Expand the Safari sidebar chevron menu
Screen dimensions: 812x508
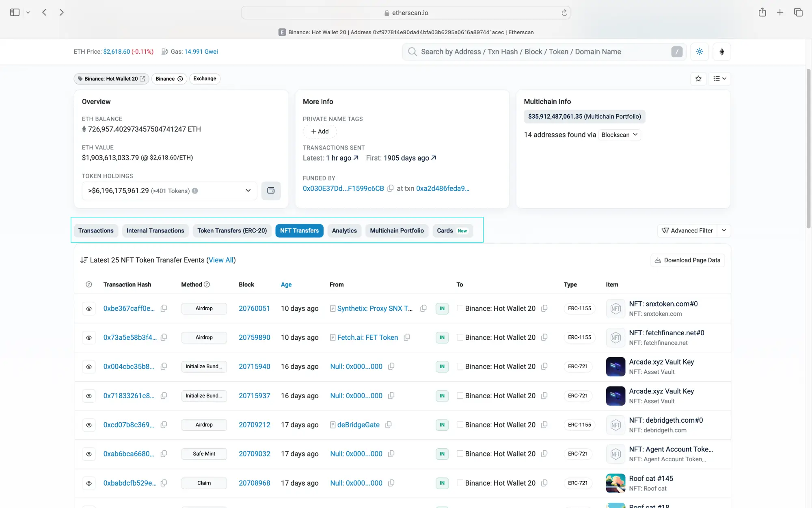28,12
